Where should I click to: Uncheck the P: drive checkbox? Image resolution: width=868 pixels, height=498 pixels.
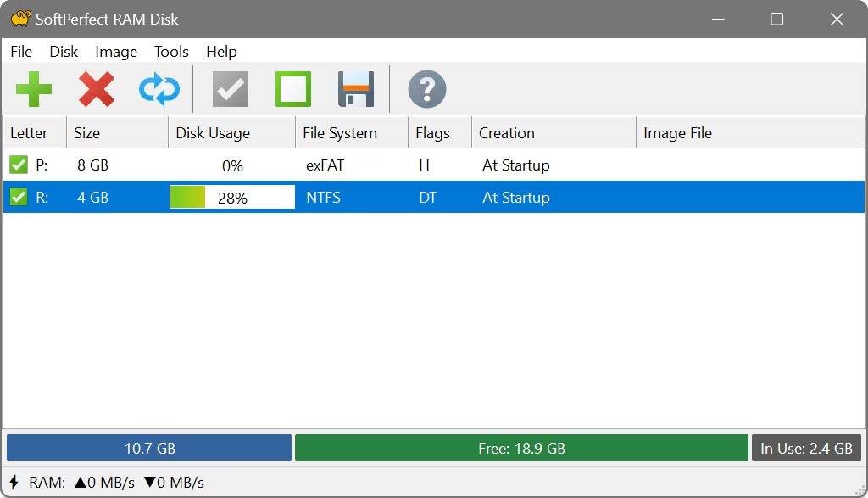19,165
